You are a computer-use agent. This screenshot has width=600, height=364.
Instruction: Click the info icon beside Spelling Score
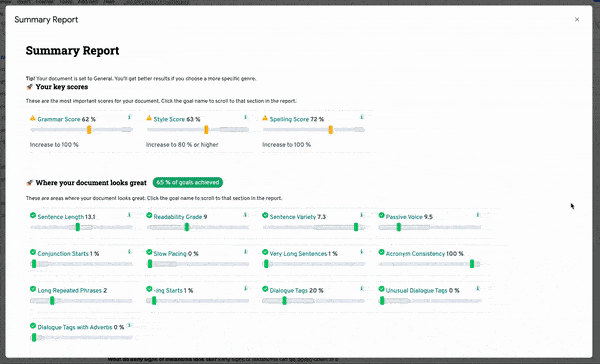[x=362, y=117]
